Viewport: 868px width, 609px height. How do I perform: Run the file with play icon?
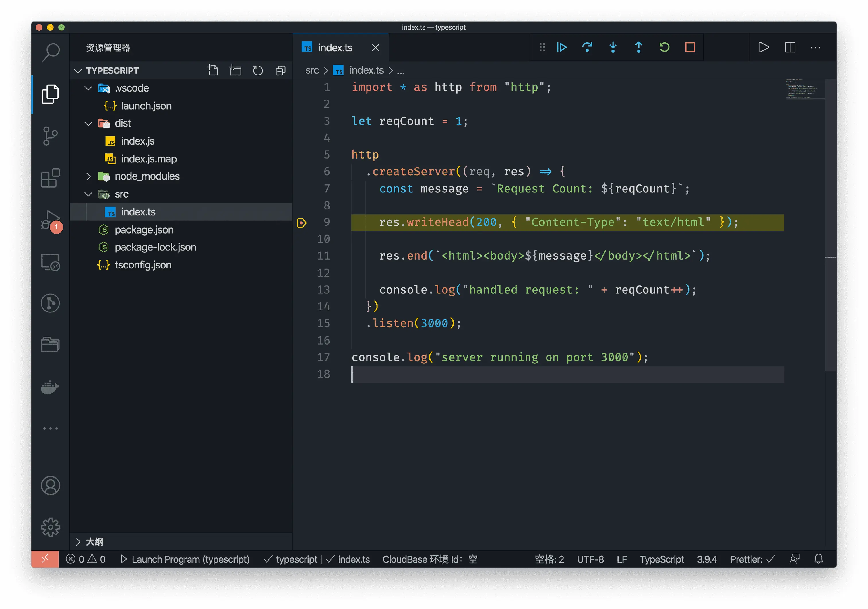point(763,47)
